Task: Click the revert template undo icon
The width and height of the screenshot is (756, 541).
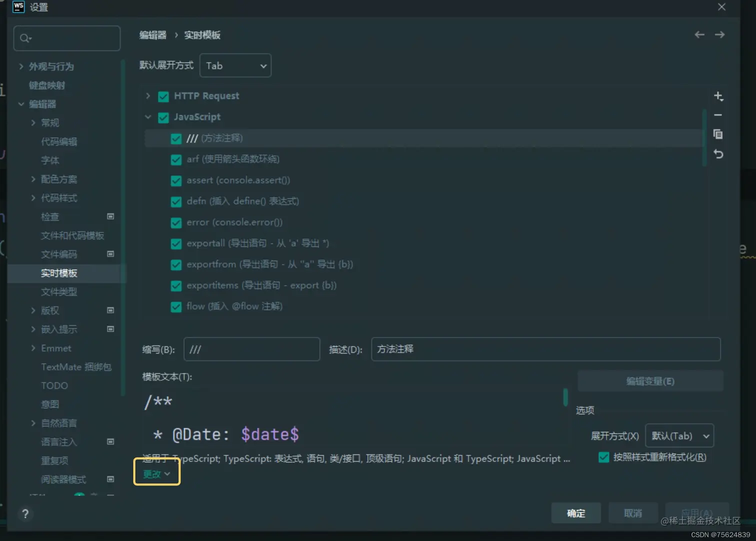Action: click(x=718, y=154)
